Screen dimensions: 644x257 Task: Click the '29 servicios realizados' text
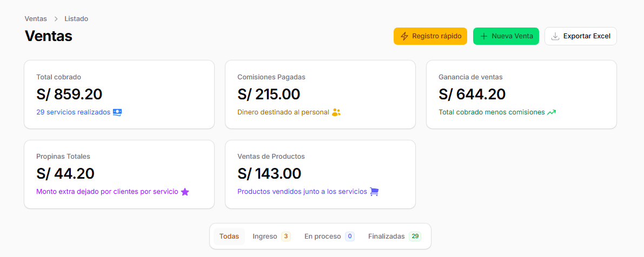(73, 112)
